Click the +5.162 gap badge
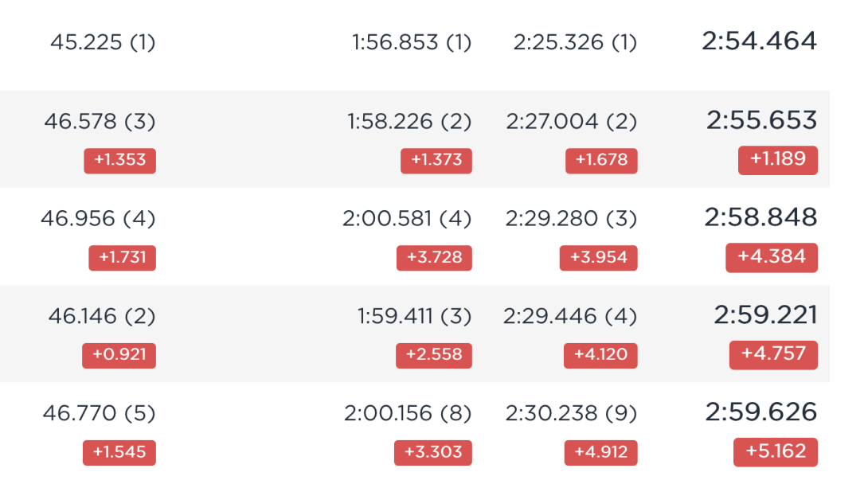 (x=776, y=452)
